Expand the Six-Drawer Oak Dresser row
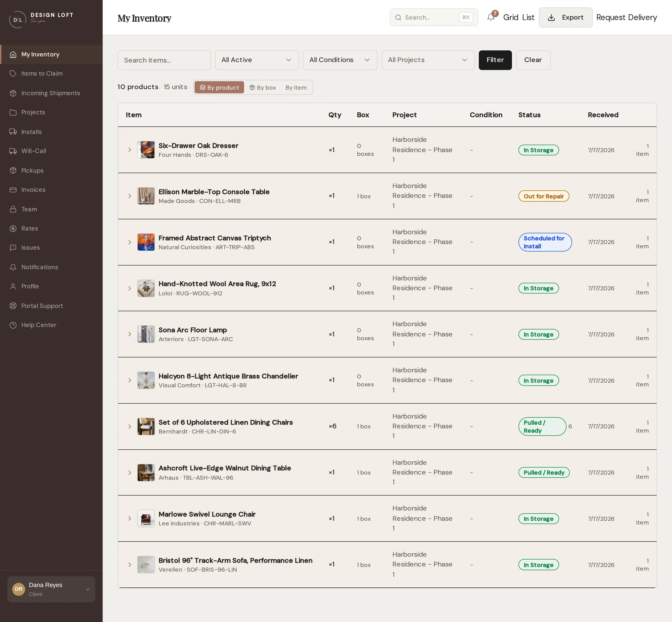672x622 pixels. point(130,150)
